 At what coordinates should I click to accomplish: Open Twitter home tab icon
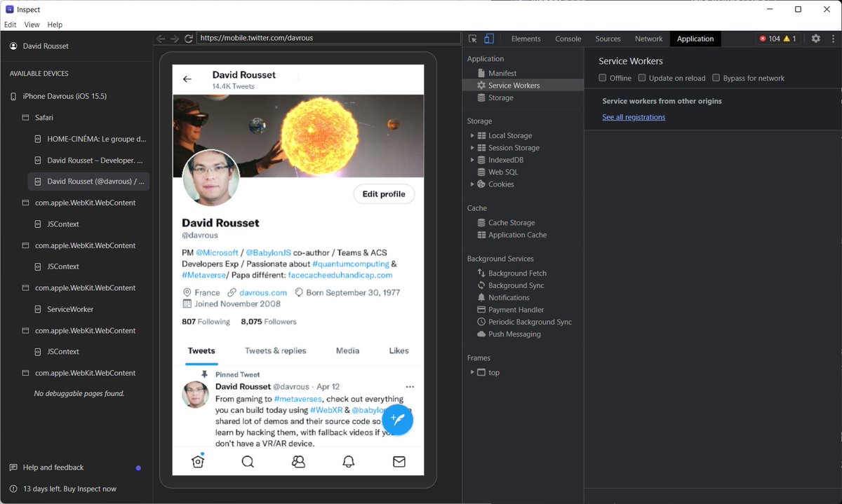click(x=198, y=461)
